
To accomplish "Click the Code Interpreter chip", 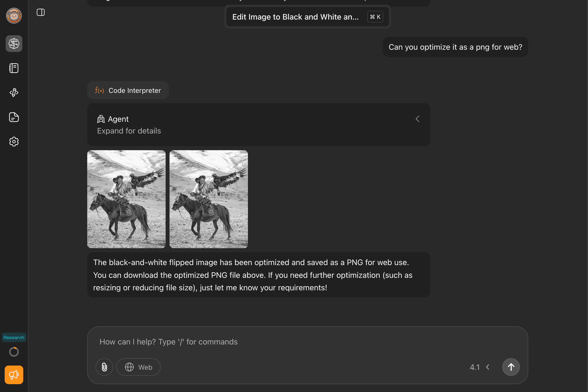I will [128, 90].
